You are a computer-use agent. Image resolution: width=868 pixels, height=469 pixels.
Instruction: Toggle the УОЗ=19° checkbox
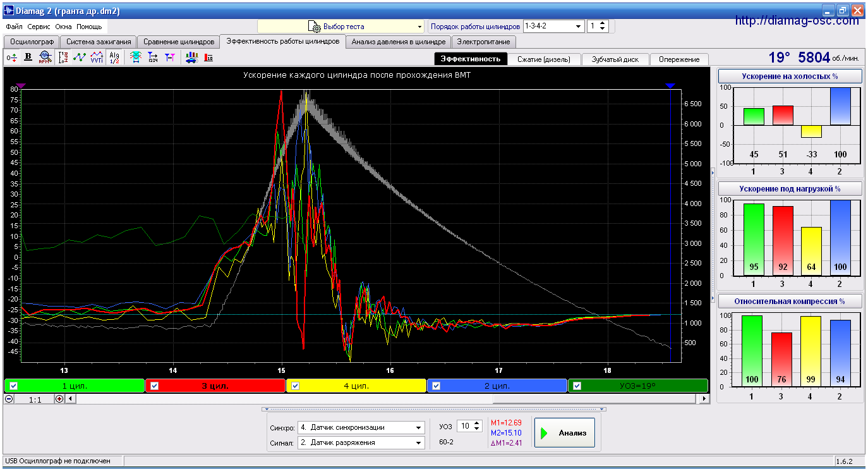[577, 386]
